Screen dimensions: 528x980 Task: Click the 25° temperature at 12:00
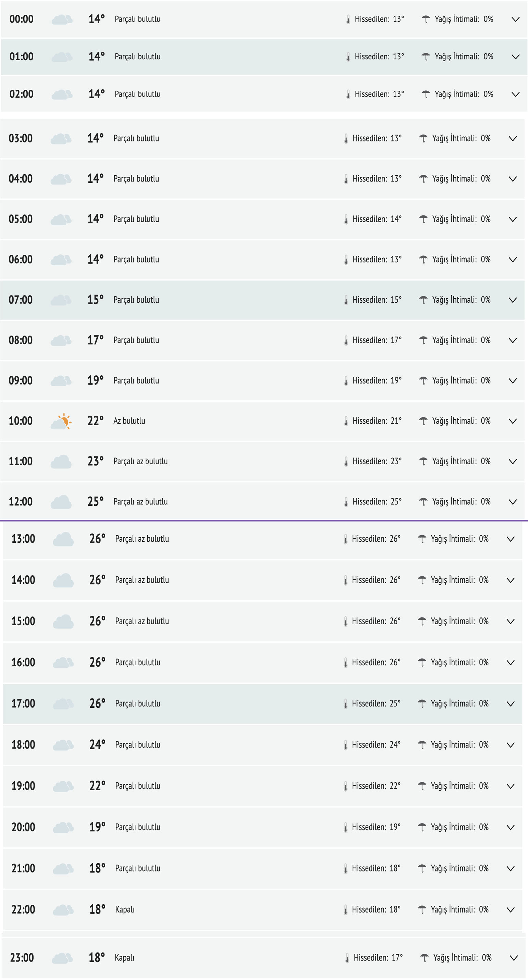click(x=95, y=502)
